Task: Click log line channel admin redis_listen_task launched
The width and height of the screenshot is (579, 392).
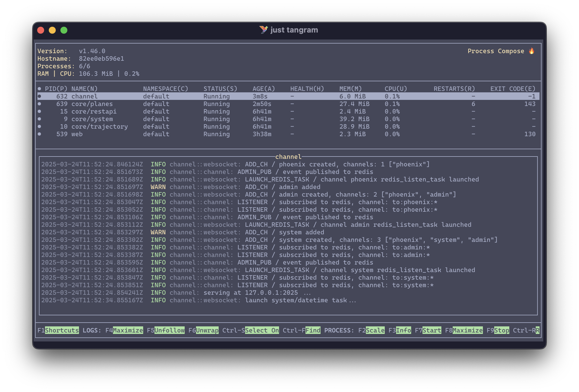Action: click(x=256, y=224)
